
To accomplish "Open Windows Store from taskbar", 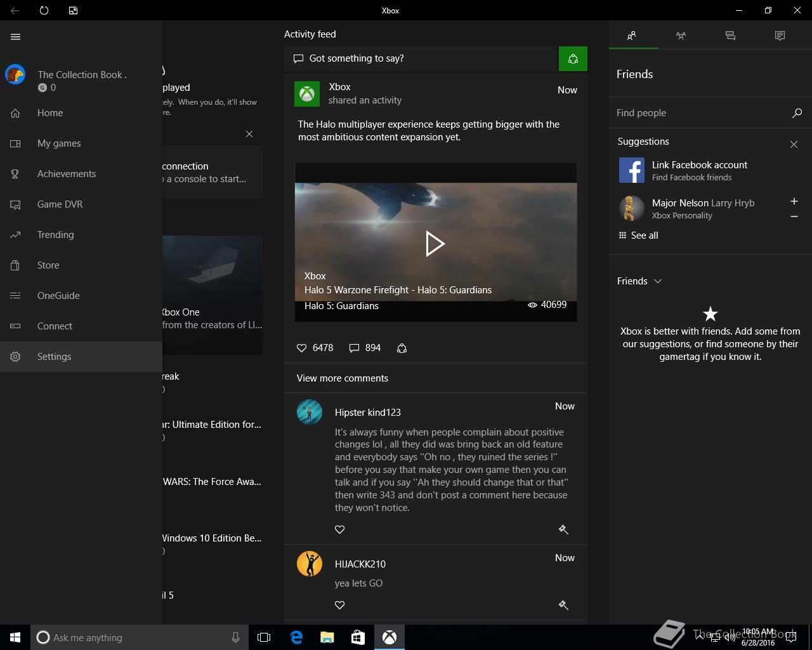I will pyautogui.click(x=358, y=637).
